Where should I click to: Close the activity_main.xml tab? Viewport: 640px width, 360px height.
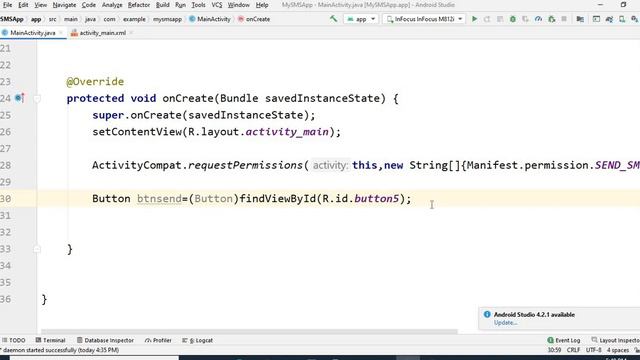131,33
